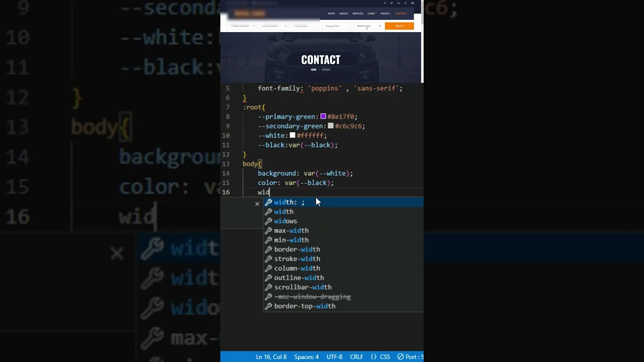The height and width of the screenshot is (362, 644).
Task: Go to HOME in website navigation bar
Action: coord(331,14)
